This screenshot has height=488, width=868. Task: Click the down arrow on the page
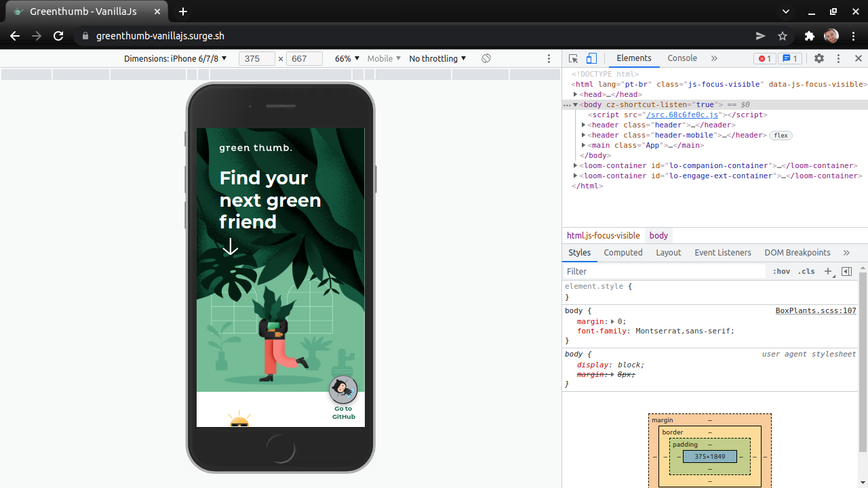(231, 246)
